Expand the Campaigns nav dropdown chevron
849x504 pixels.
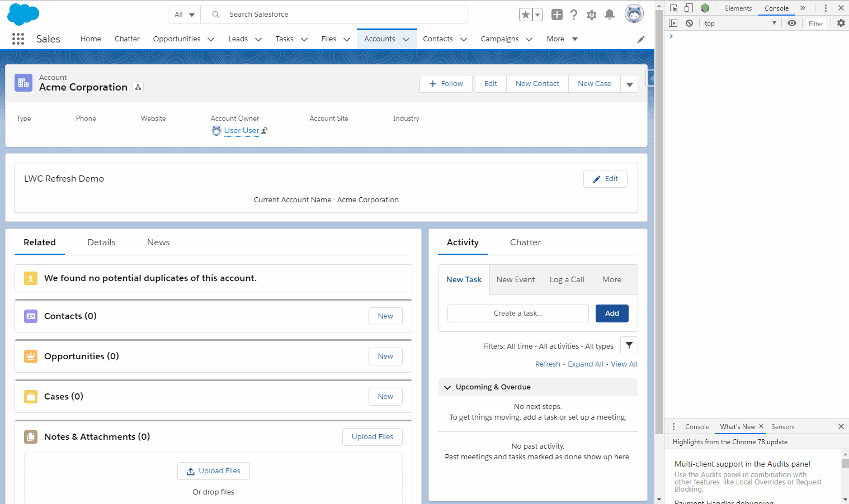click(529, 39)
